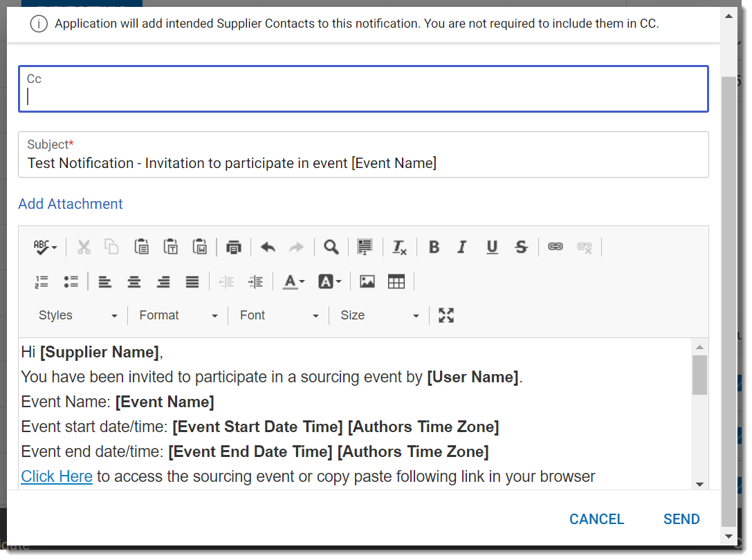
Task: Click the Insert Image icon
Action: click(367, 281)
